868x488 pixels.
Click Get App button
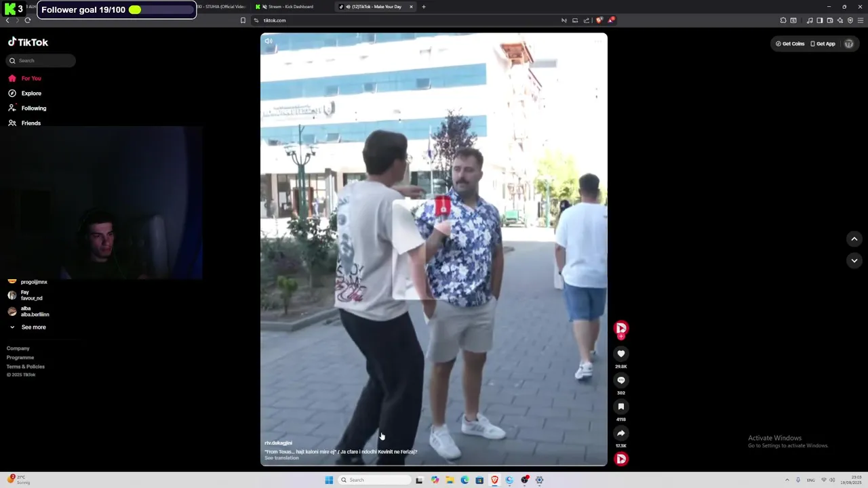pyautogui.click(x=823, y=43)
